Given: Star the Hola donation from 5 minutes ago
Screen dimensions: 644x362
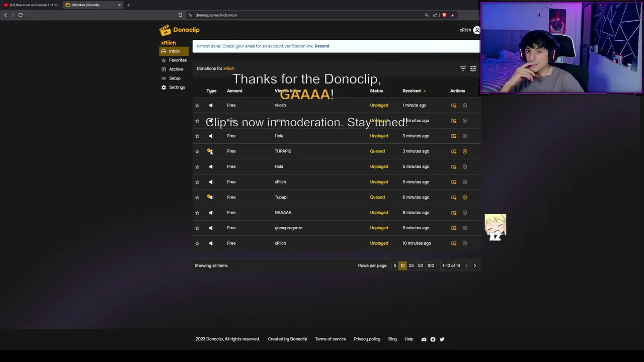Looking at the screenshot, I should point(197,166).
